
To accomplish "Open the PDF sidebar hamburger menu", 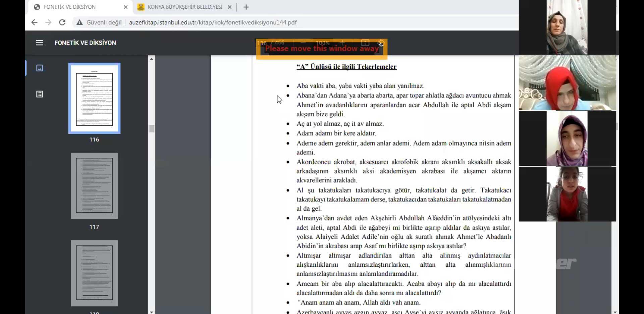I will point(40,43).
